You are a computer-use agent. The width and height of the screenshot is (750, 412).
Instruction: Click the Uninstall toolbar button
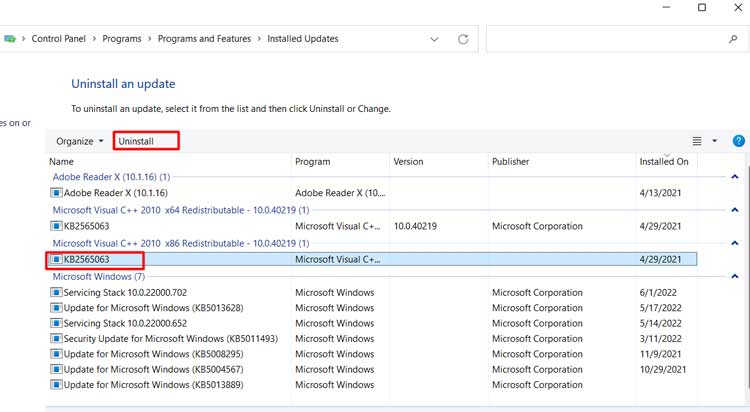point(136,141)
